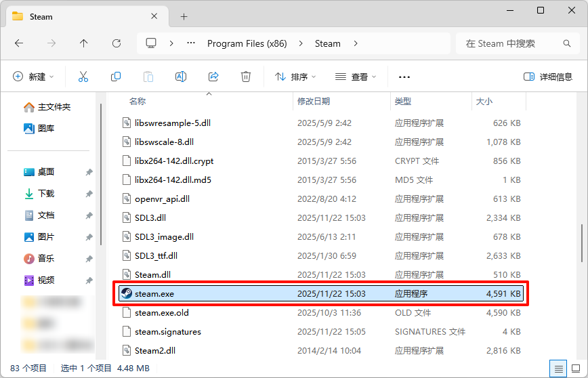Expand the chevron after the PC icon
The height and width of the screenshot is (378, 588).
click(171, 43)
